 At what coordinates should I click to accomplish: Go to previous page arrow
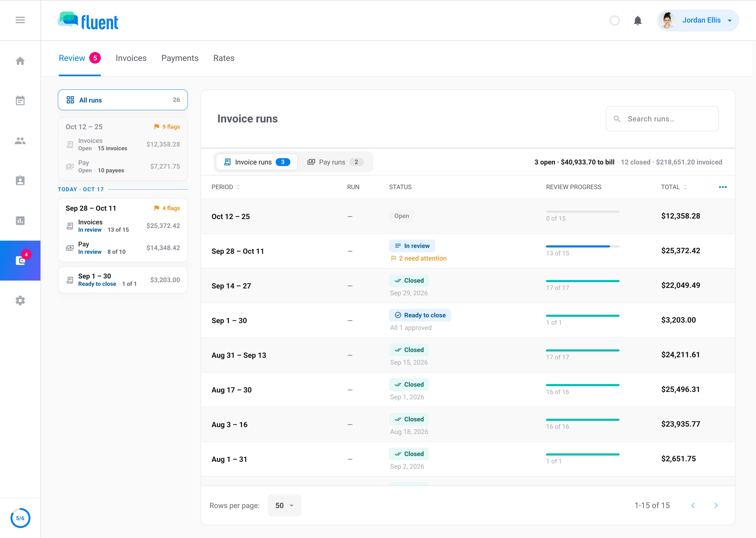point(693,505)
